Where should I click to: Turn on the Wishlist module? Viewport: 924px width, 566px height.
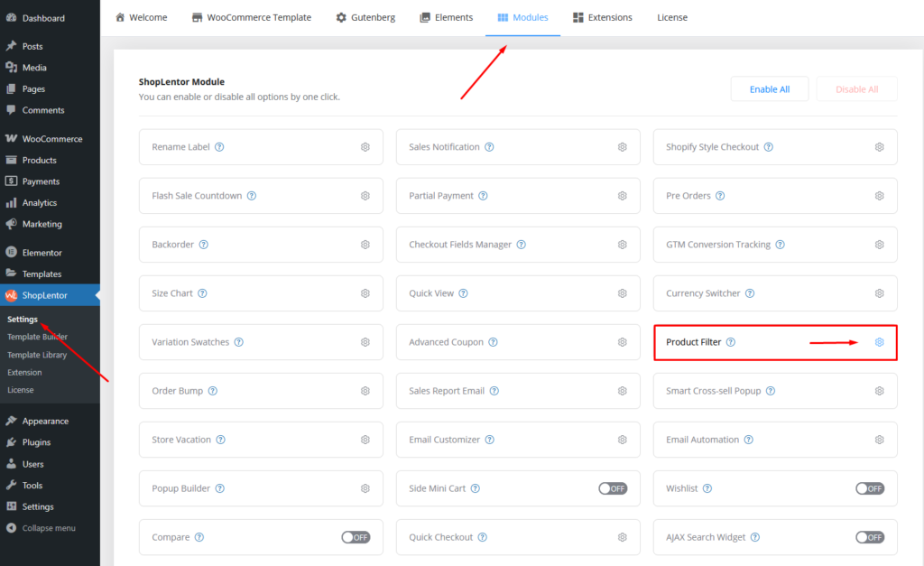(x=870, y=488)
